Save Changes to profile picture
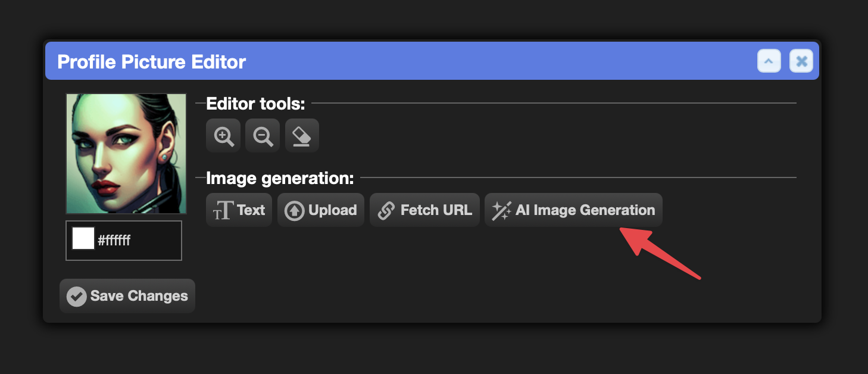This screenshot has height=374, width=868. 127,296
